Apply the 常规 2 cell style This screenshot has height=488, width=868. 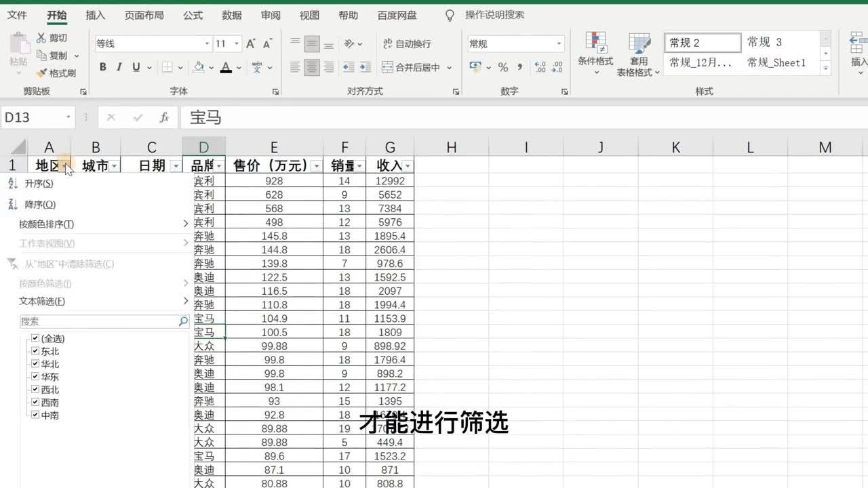click(703, 43)
